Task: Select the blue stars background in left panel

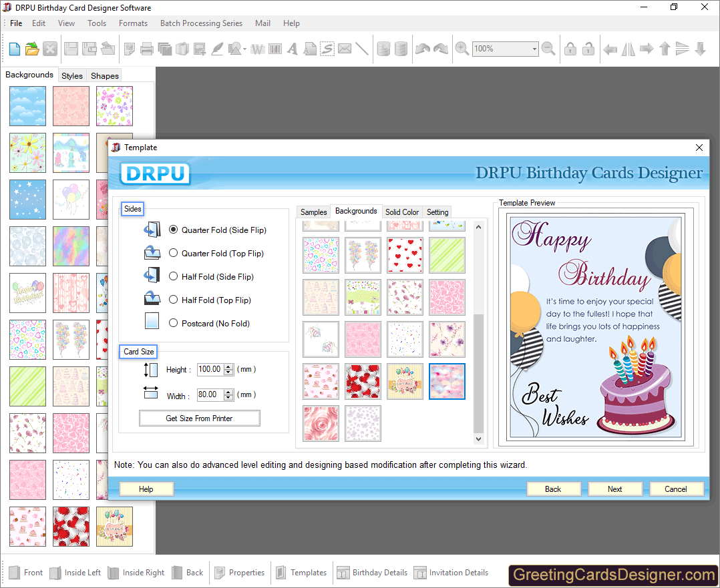Action: coord(27,199)
